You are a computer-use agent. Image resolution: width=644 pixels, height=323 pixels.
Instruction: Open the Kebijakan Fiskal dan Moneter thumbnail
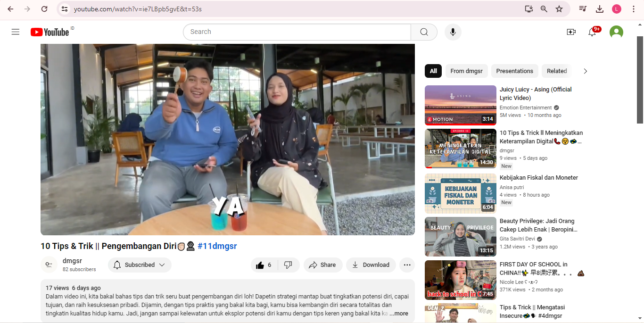(460, 194)
